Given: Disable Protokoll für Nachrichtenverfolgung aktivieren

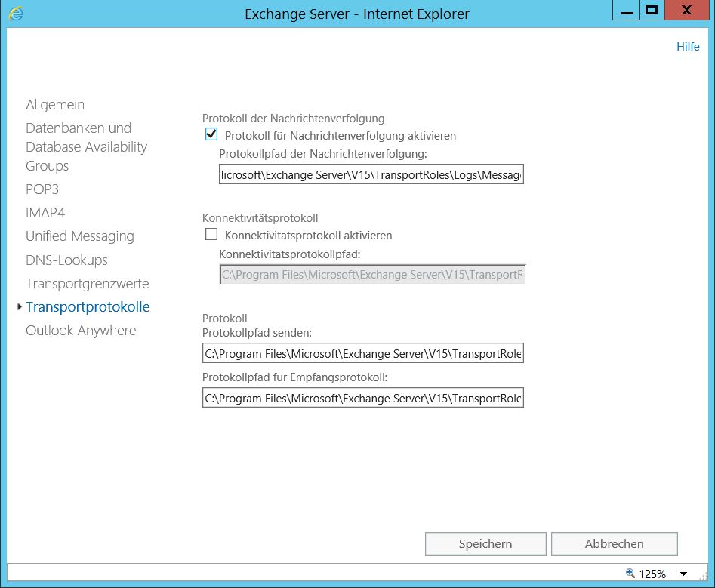Looking at the screenshot, I should pos(210,136).
